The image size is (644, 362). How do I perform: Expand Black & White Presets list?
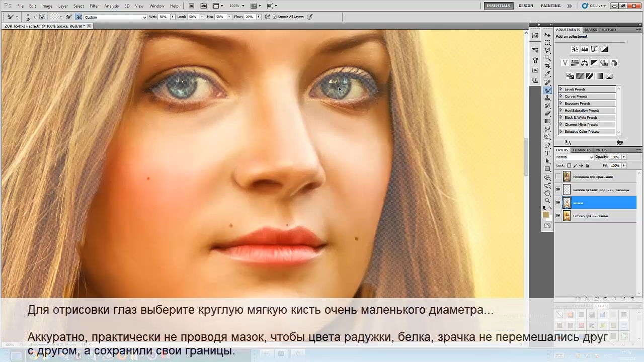(560, 118)
